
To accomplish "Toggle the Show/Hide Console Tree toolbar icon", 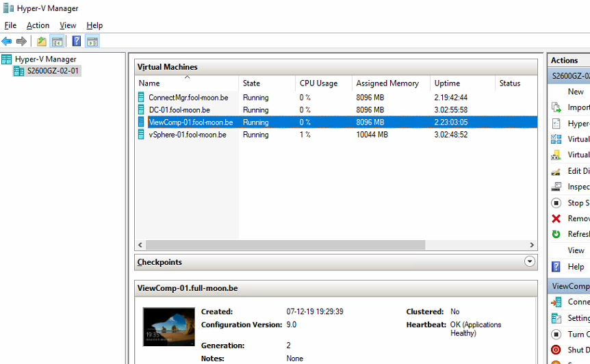I will click(57, 41).
